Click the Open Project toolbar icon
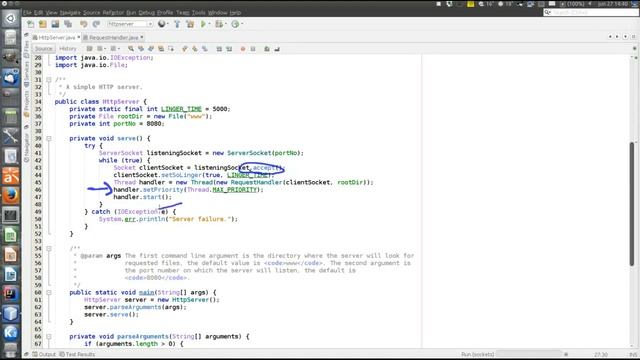This screenshot has height=360, width=640. click(56, 24)
